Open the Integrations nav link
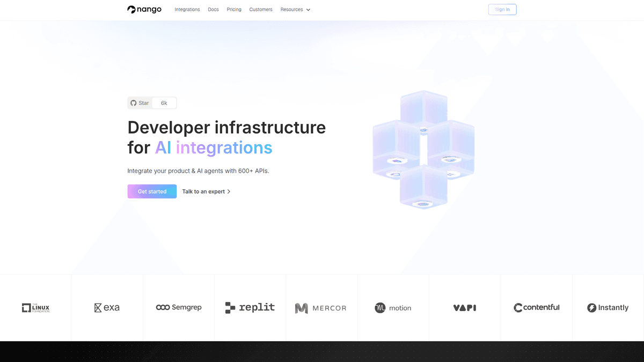This screenshot has height=362, width=644. 187,10
